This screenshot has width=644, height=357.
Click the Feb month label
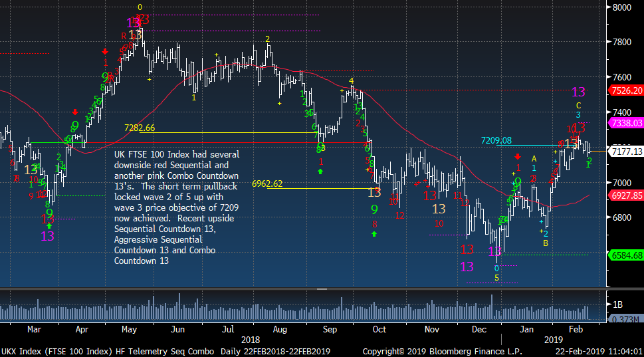pyautogui.click(x=576, y=330)
